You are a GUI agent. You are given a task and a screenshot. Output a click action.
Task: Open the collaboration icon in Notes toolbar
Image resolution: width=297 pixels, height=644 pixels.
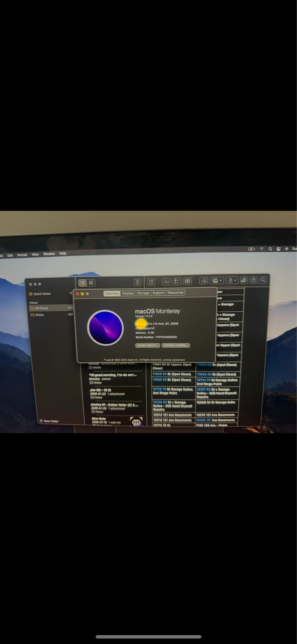(x=244, y=280)
